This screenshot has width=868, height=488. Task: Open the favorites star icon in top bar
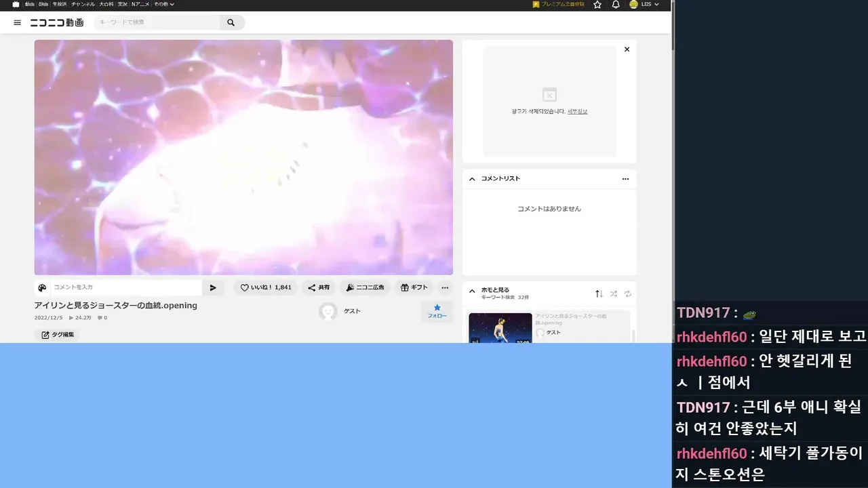click(x=597, y=4)
